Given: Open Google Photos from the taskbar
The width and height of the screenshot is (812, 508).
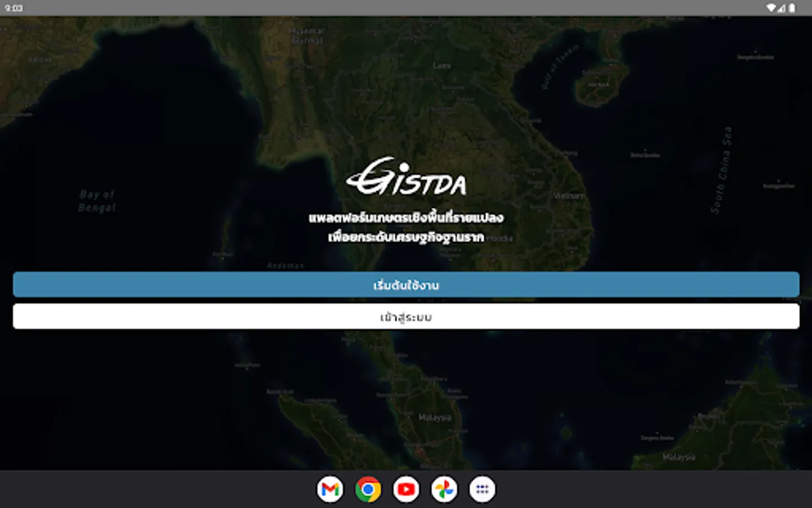Looking at the screenshot, I should pyautogui.click(x=444, y=489).
